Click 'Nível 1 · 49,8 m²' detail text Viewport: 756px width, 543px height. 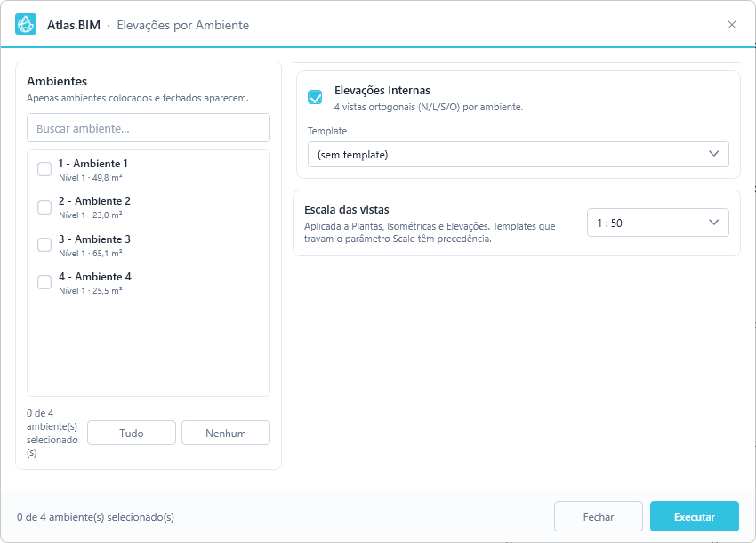[91, 178]
